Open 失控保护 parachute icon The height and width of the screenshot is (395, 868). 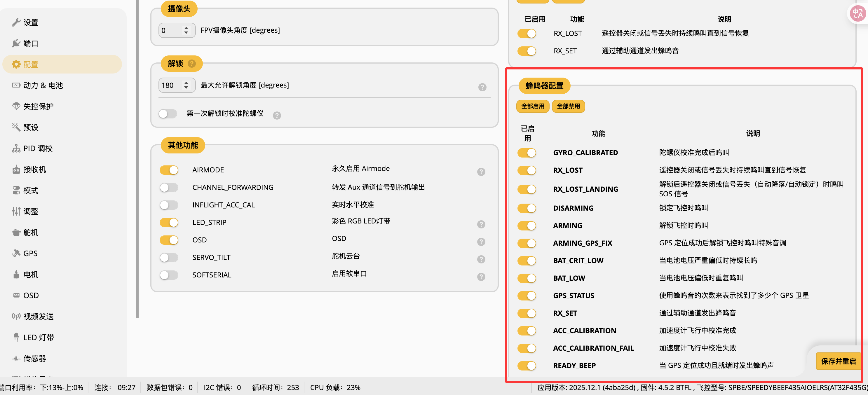tap(16, 106)
